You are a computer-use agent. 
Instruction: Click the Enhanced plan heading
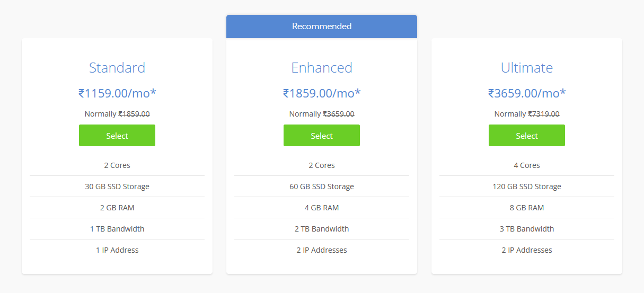tap(322, 68)
